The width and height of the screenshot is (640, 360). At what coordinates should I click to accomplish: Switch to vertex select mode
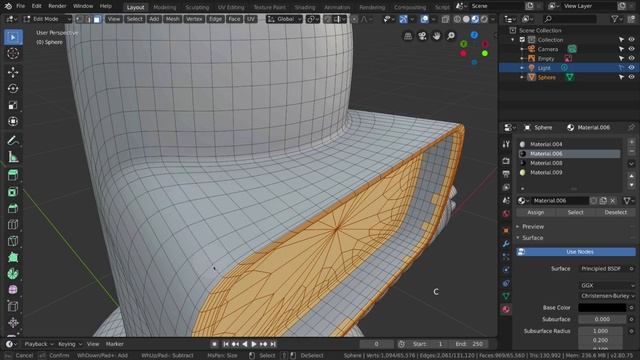tap(79, 19)
